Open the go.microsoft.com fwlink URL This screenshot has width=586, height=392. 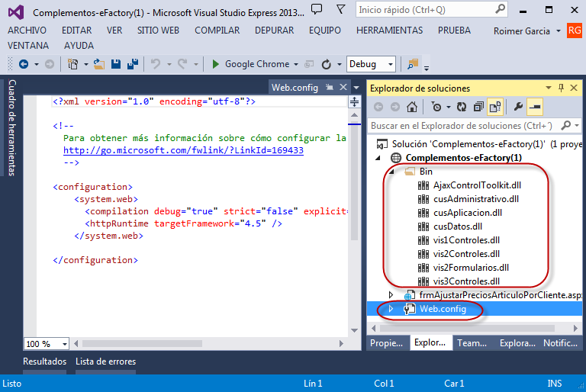point(183,150)
